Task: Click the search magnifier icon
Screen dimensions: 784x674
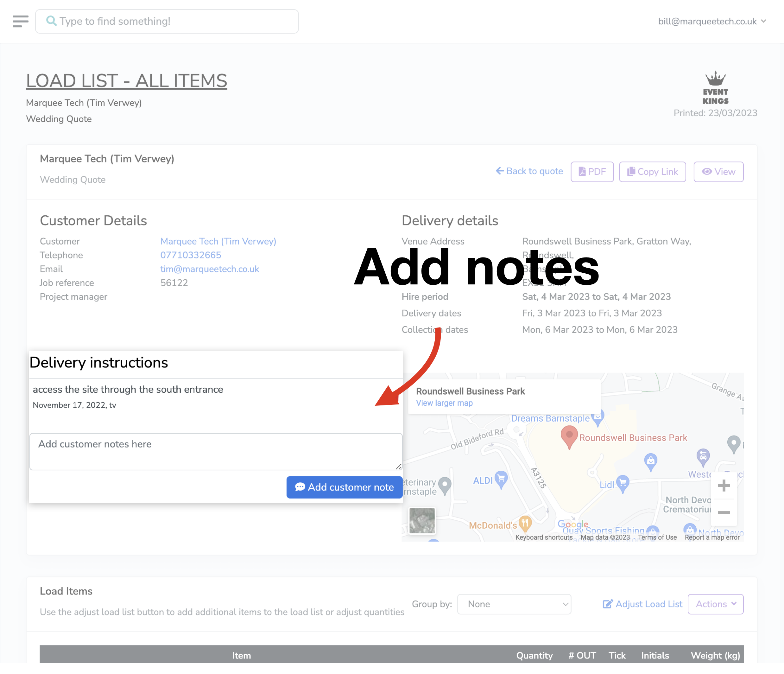Action: tap(51, 21)
